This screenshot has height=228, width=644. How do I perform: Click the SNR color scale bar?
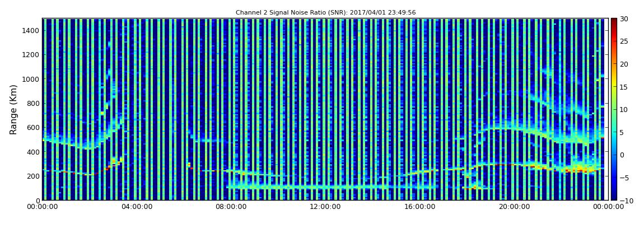pos(614,109)
